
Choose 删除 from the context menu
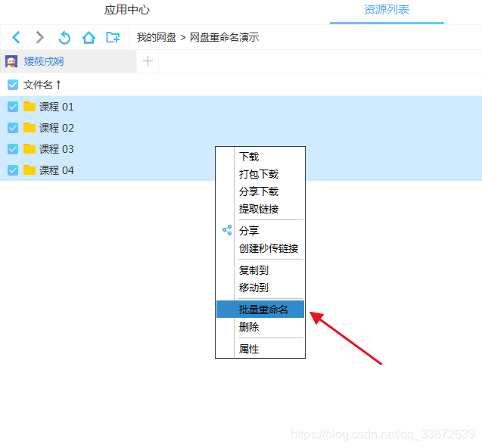(x=260, y=327)
